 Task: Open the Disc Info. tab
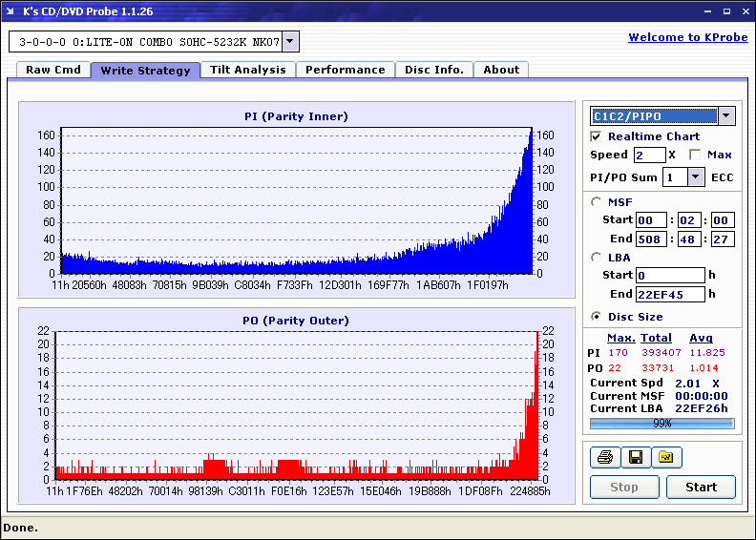click(434, 70)
